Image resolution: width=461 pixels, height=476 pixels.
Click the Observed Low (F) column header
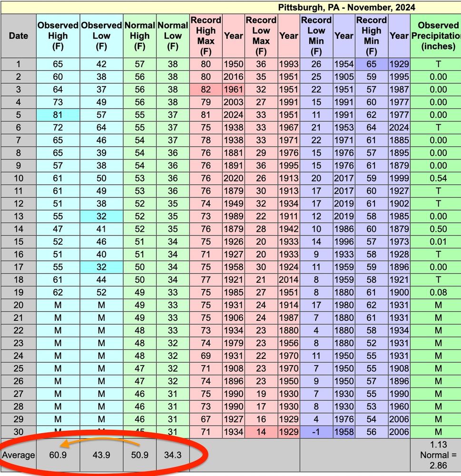click(x=101, y=36)
